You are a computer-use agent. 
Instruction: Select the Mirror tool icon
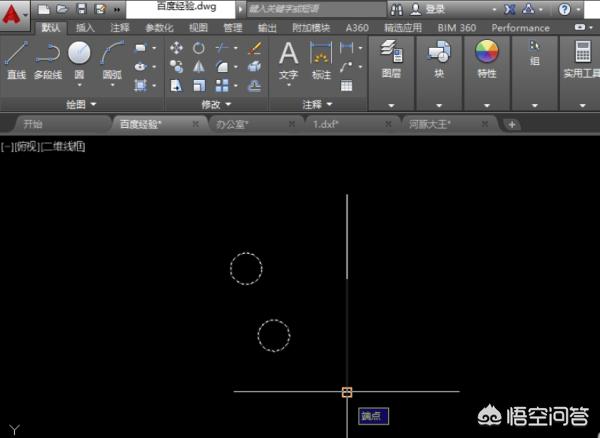199,66
